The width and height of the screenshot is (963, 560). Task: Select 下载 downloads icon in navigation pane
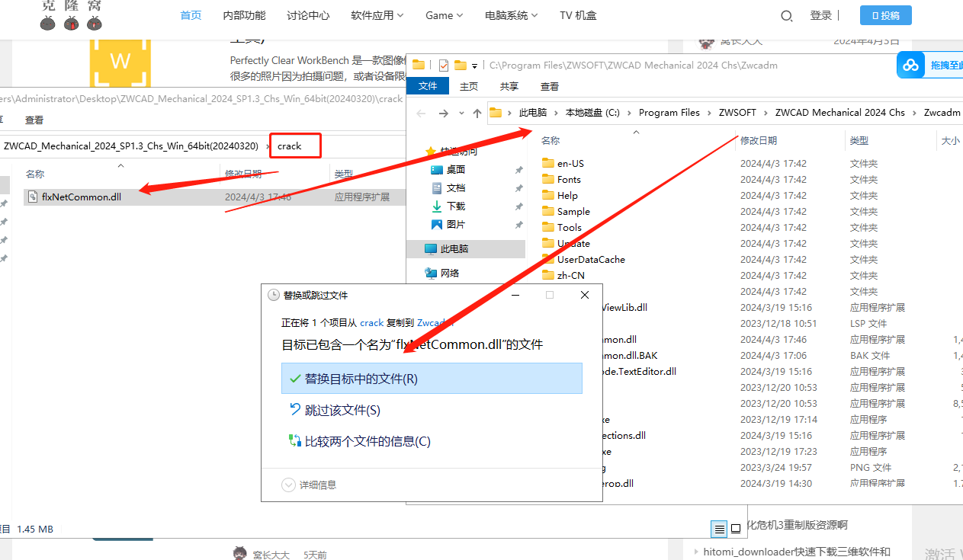[x=437, y=206]
